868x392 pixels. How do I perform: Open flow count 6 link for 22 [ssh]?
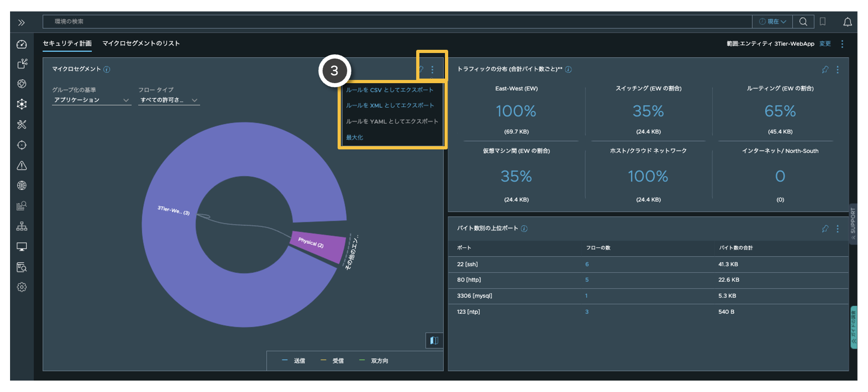tap(587, 264)
